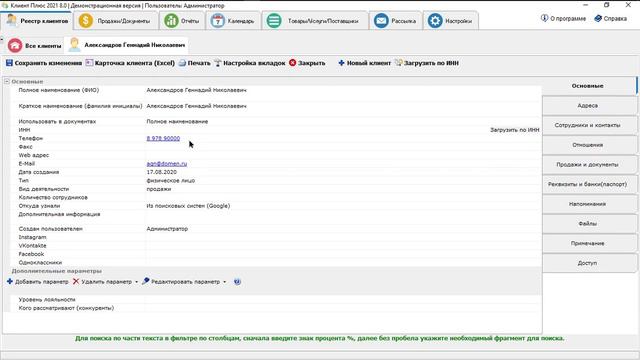This screenshot has width=640, height=360.
Task: Click the red Закрыть cross icon
Action: (293, 63)
